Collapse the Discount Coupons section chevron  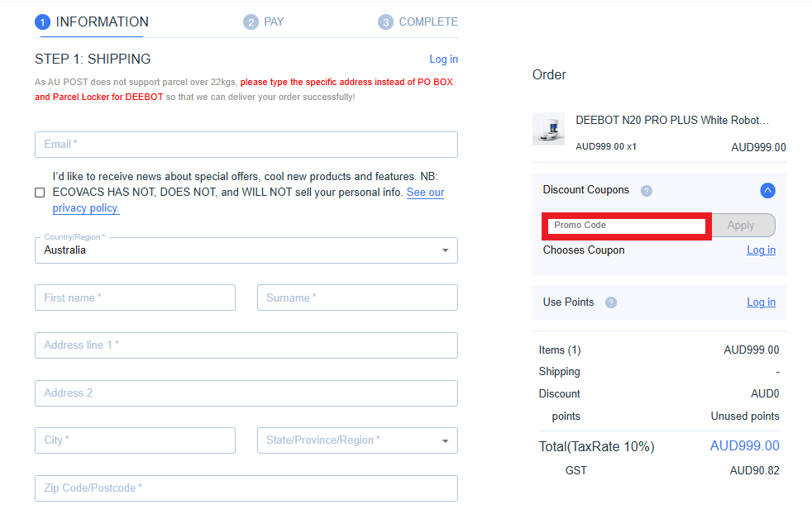pyautogui.click(x=767, y=191)
